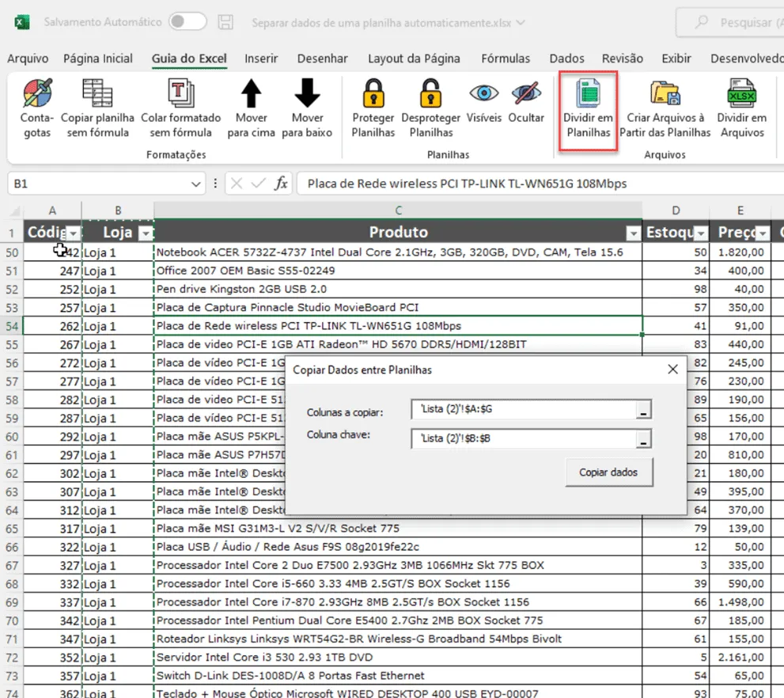The height and width of the screenshot is (698, 784).
Task: Click formula bar vertical dots handle
Action: [x=215, y=184]
